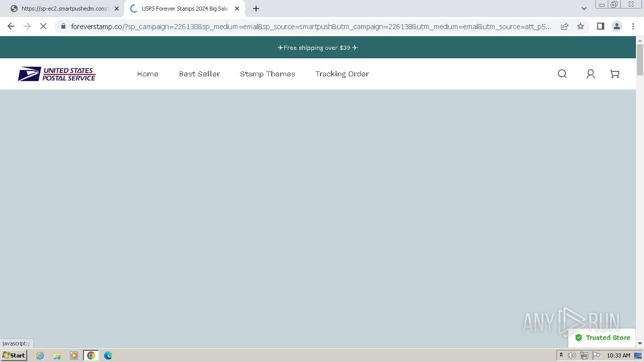644x362 pixels.
Task: Click the show desktop tray icon
Action: [x=638, y=355]
